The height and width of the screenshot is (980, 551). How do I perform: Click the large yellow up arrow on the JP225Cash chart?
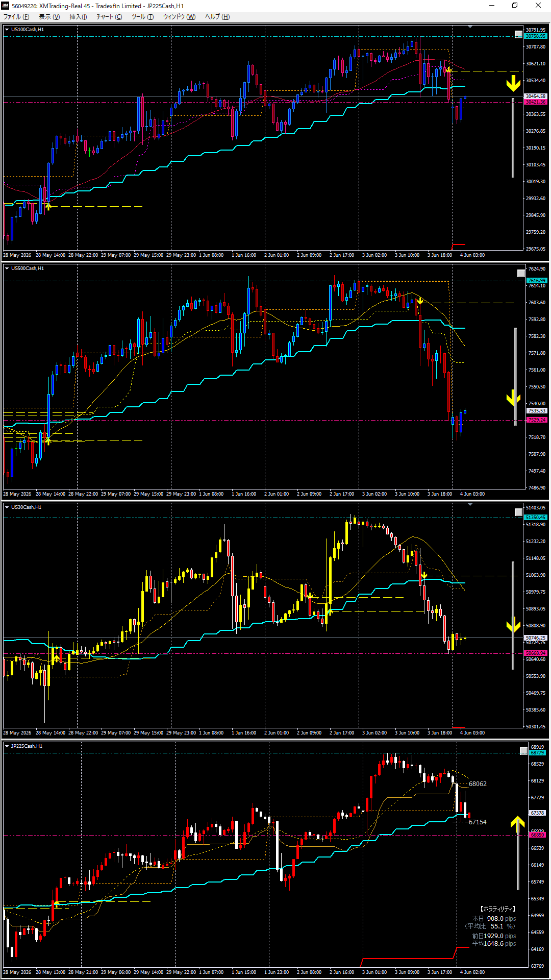pyautogui.click(x=518, y=822)
